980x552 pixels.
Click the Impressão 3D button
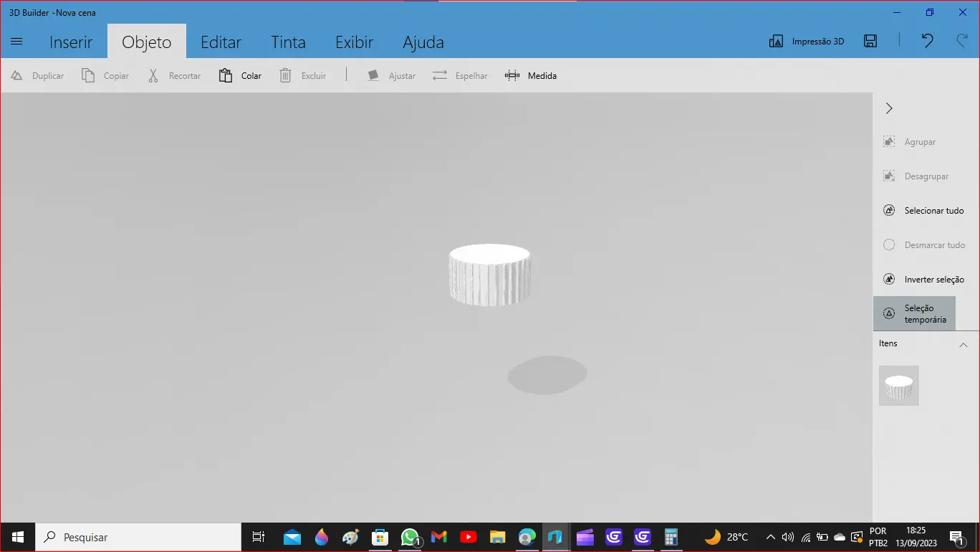(x=806, y=42)
